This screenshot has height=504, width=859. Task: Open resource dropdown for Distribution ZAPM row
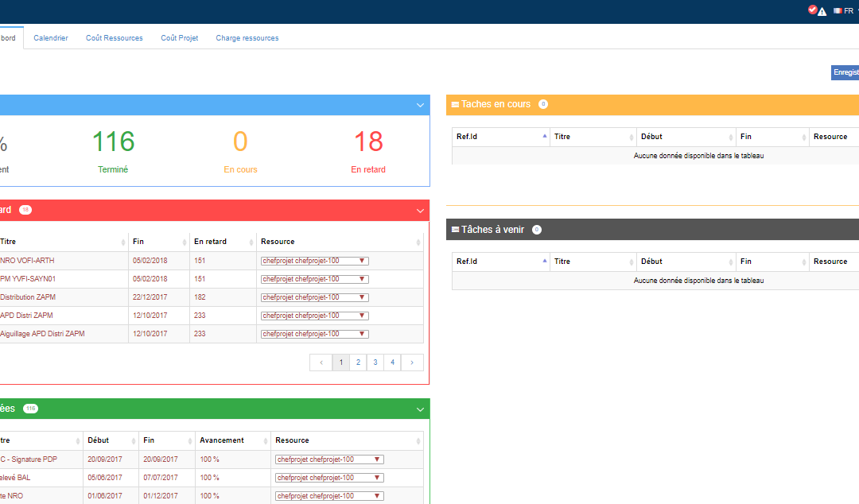[314, 297]
